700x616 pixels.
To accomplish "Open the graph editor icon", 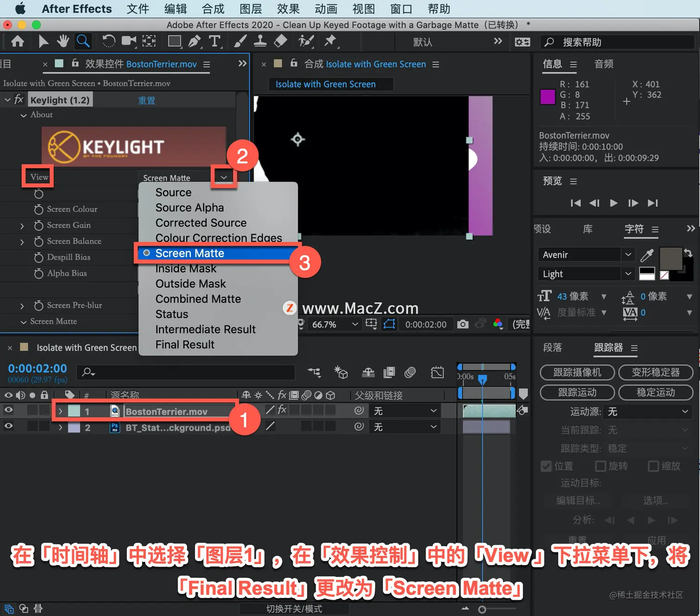I will (x=437, y=372).
